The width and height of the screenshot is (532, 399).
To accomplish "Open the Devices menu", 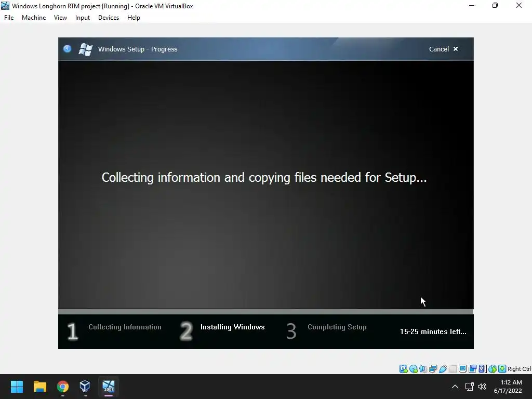I will click(109, 18).
